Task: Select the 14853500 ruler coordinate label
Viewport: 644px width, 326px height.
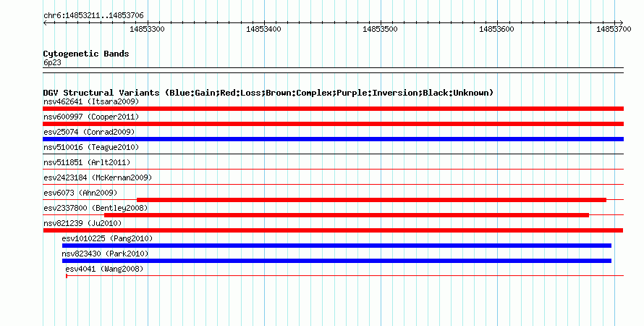Action: 381,29
